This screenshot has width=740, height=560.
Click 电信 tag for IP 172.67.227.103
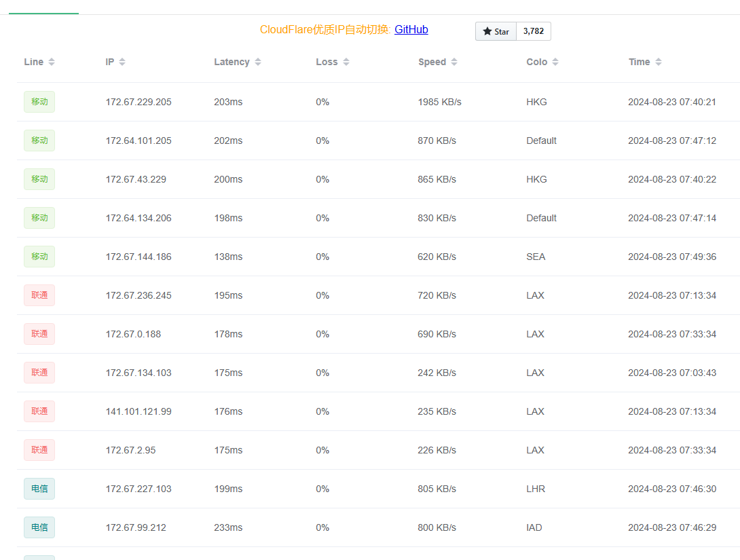pyautogui.click(x=39, y=489)
